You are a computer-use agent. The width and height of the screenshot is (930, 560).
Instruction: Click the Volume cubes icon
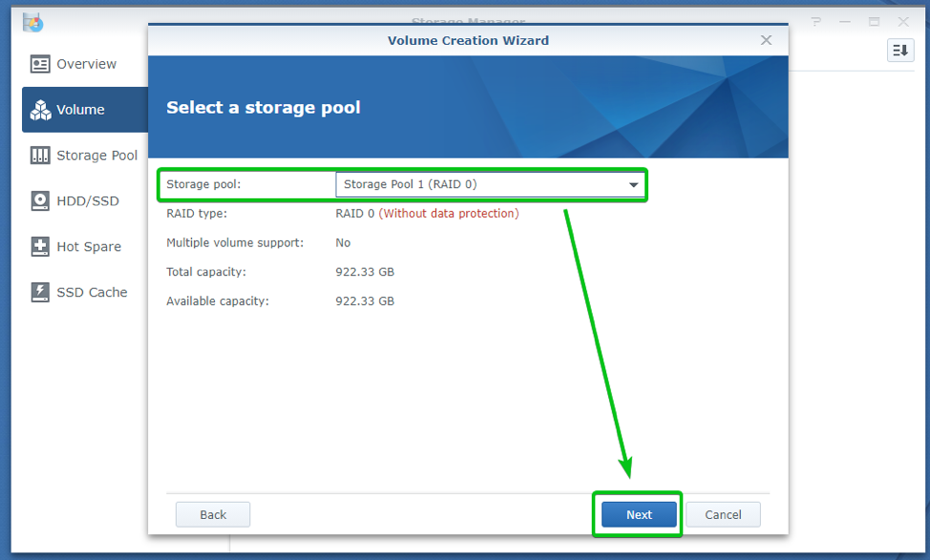tap(40, 110)
